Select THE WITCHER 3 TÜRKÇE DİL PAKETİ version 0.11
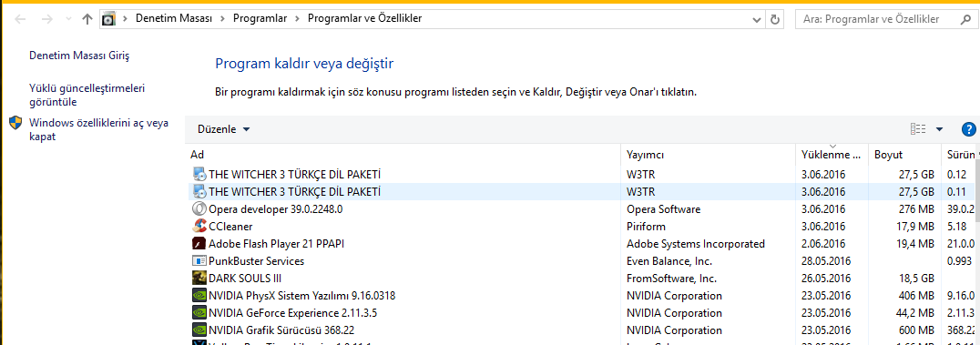The image size is (980, 345). 294,191
